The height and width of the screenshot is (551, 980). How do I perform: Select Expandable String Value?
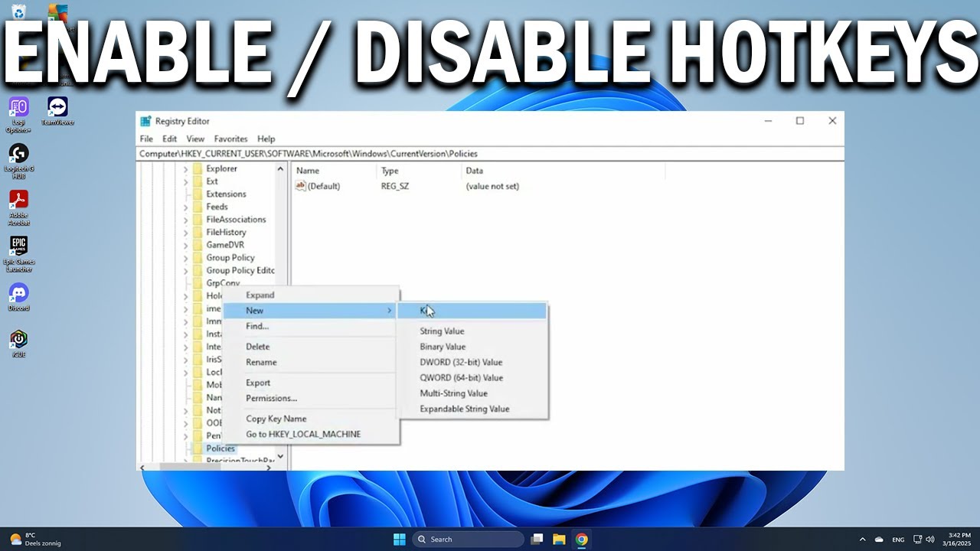[472, 409]
